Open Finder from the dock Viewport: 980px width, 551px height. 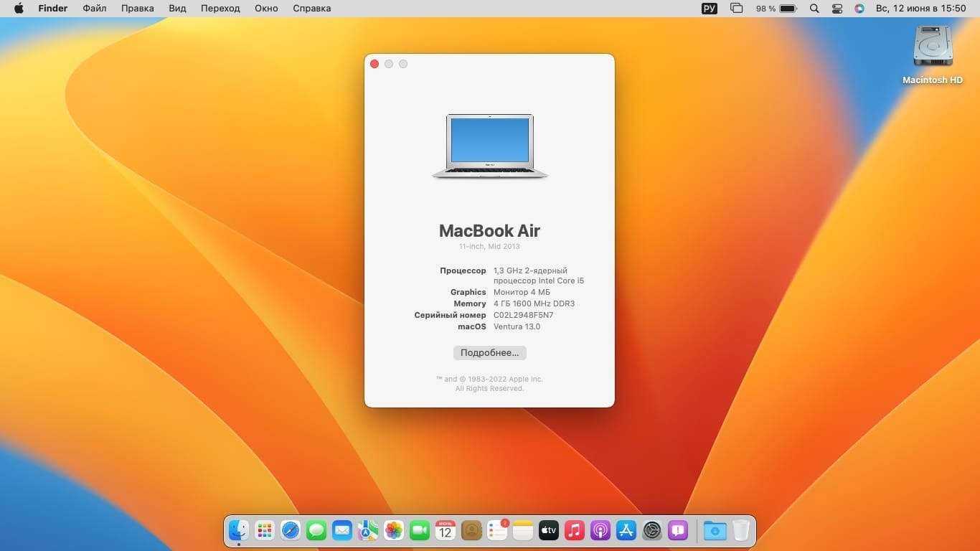239,530
